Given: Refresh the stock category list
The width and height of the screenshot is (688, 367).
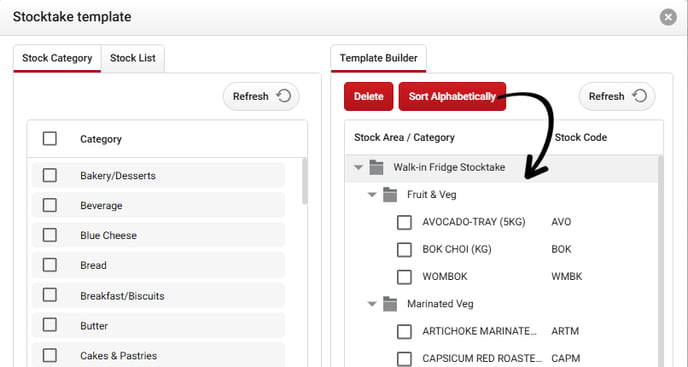Looking at the screenshot, I should [261, 96].
